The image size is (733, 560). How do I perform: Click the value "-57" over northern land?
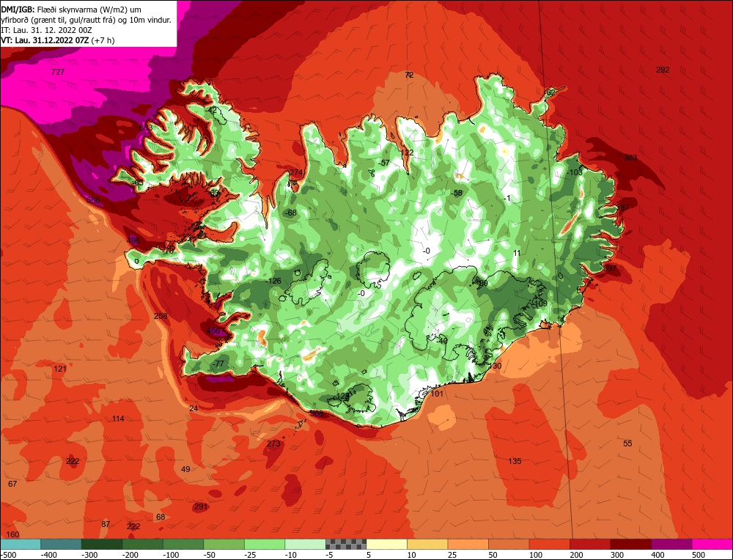384,163
